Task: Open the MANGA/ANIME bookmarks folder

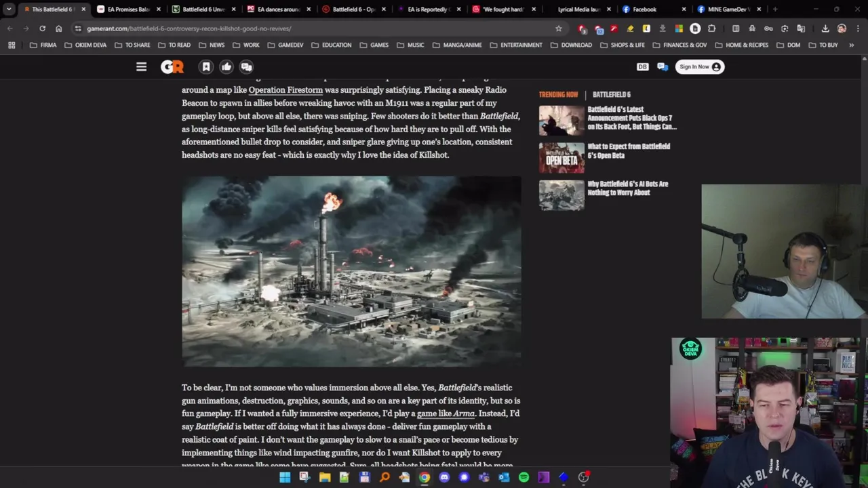Action: (x=456, y=45)
